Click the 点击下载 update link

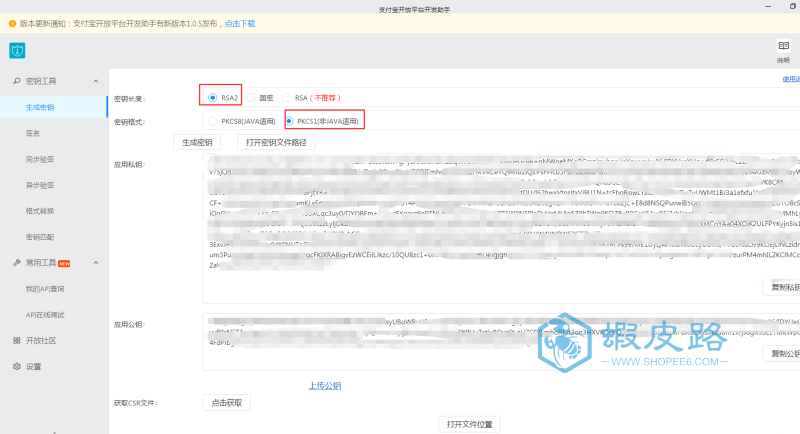pos(240,23)
